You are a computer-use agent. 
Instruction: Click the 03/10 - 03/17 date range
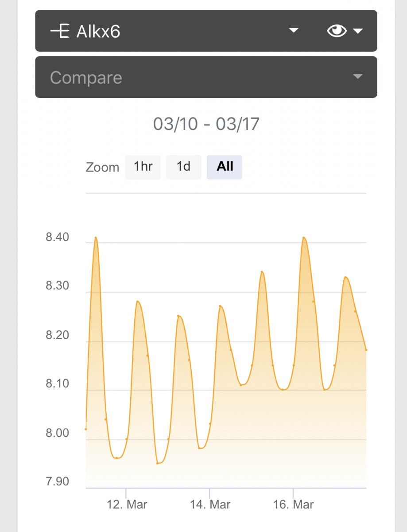[206, 124]
